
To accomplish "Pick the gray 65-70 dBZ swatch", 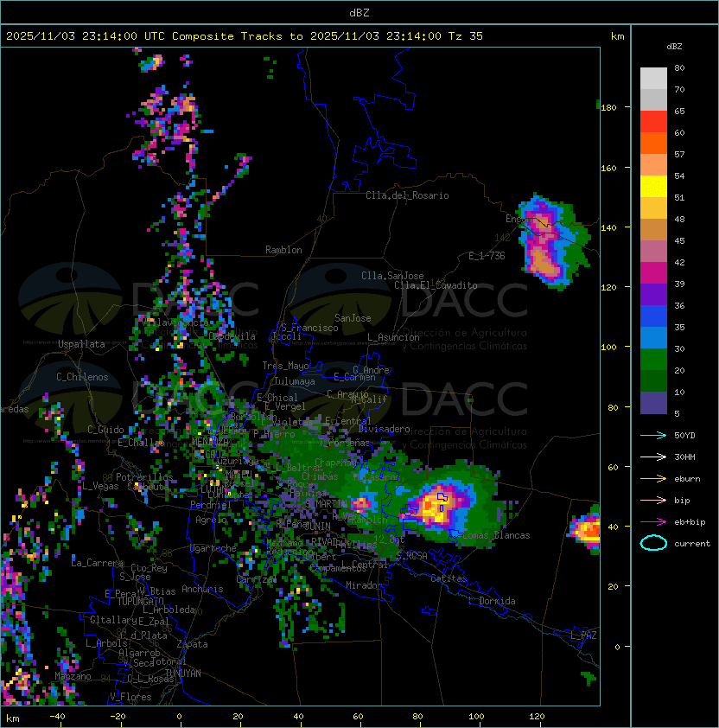I will click(653, 99).
